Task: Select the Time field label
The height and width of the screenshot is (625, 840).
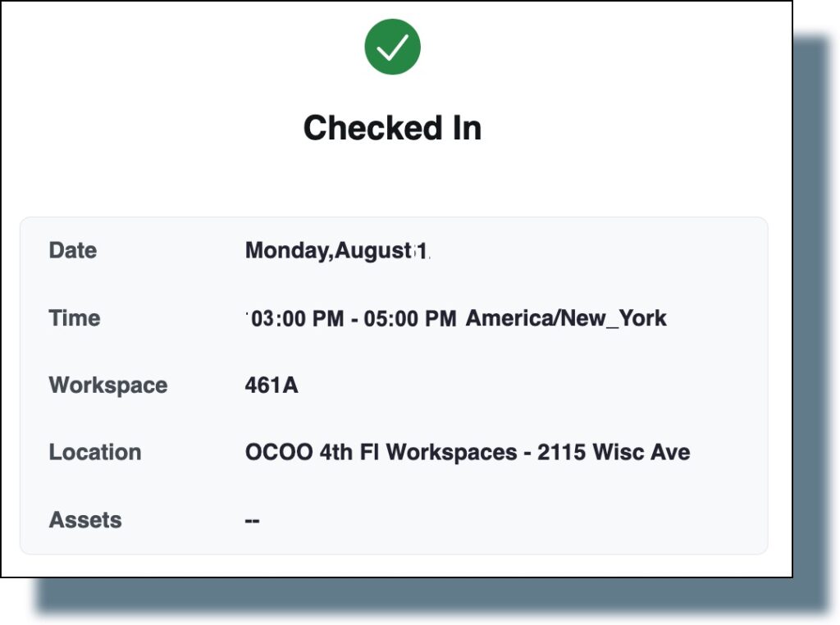Action: click(x=75, y=318)
